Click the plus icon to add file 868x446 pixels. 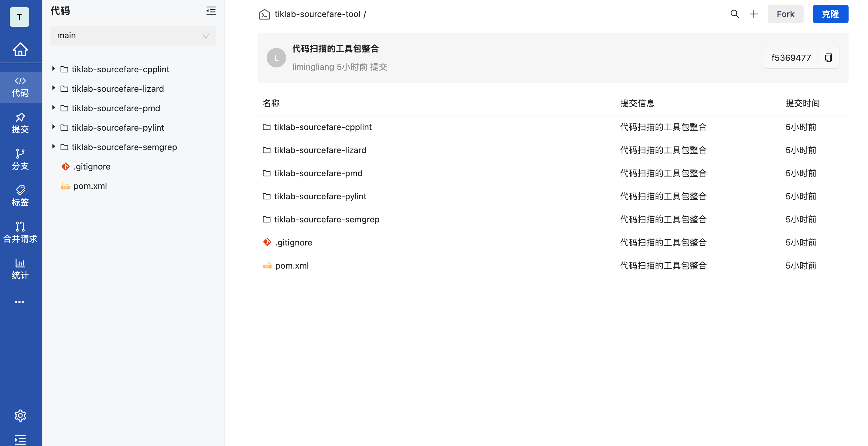coord(754,14)
